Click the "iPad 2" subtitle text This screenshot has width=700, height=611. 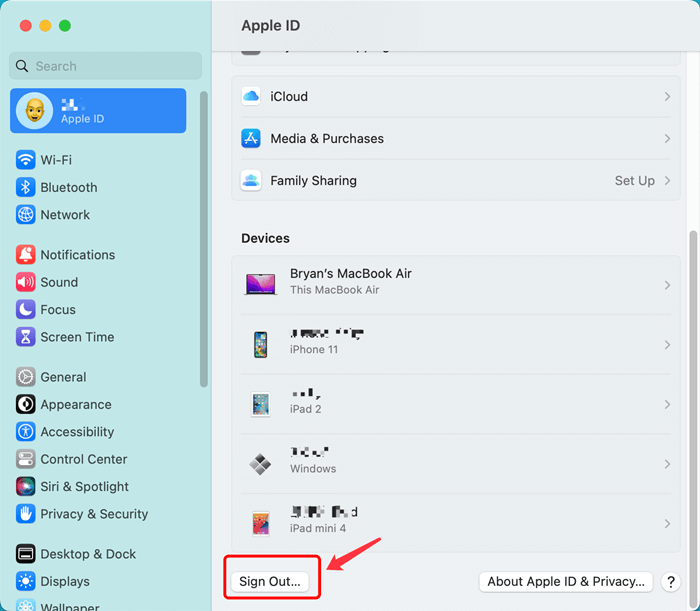pos(305,409)
